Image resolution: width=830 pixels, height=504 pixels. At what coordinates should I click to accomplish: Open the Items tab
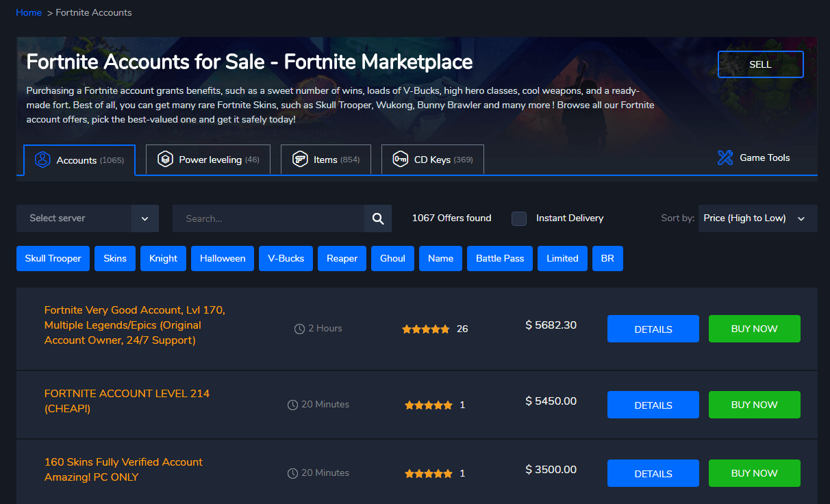point(326,160)
